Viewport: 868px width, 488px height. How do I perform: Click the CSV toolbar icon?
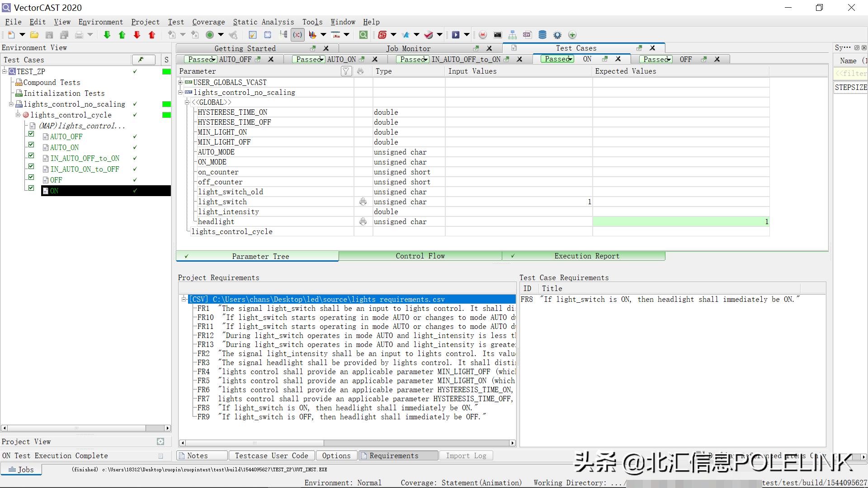[x=527, y=35]
